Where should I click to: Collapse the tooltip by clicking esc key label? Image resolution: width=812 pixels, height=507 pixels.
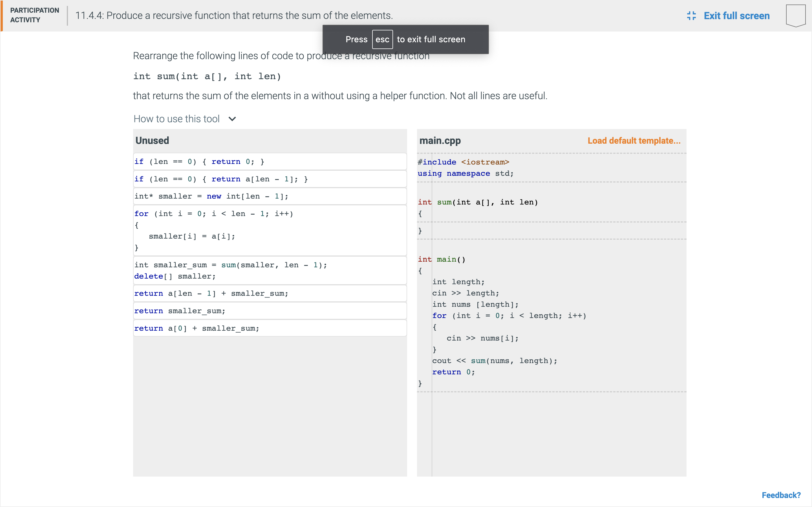coord(382,39)
